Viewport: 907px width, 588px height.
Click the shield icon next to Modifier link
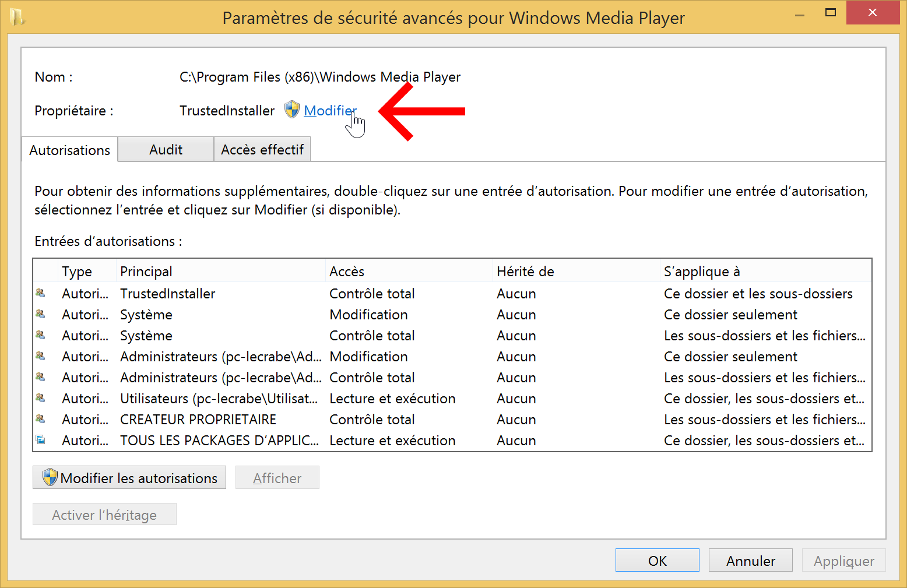click(x=291, y=110)
